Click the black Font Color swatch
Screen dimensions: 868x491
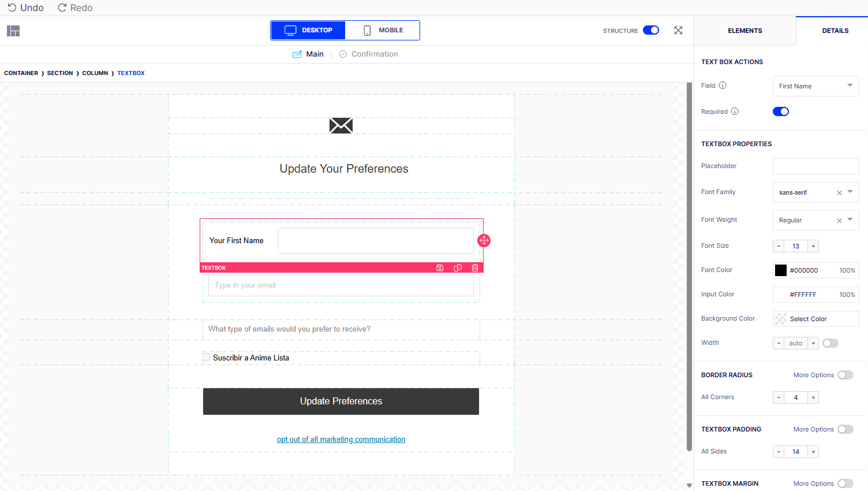(781, 270)
